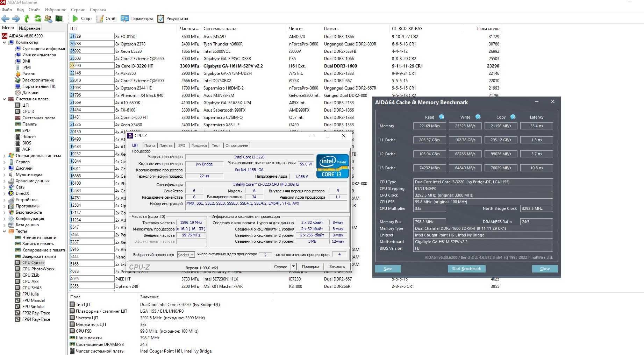Viewport: 644px width, 355px height.
Task: Open the О программе tab in CPU-Z
Action: click(x=237, y=145)
